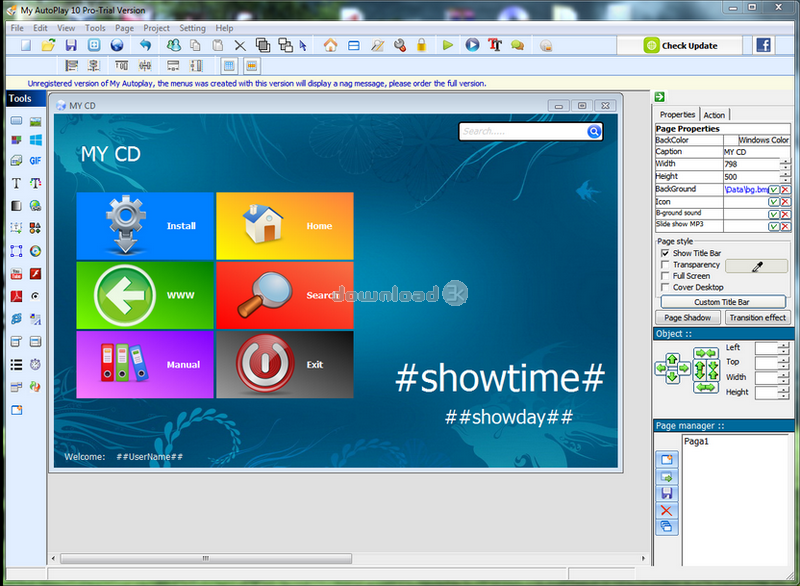Click the floppy disk icon in Page manager
800x586 pixels.
point(666,493)
